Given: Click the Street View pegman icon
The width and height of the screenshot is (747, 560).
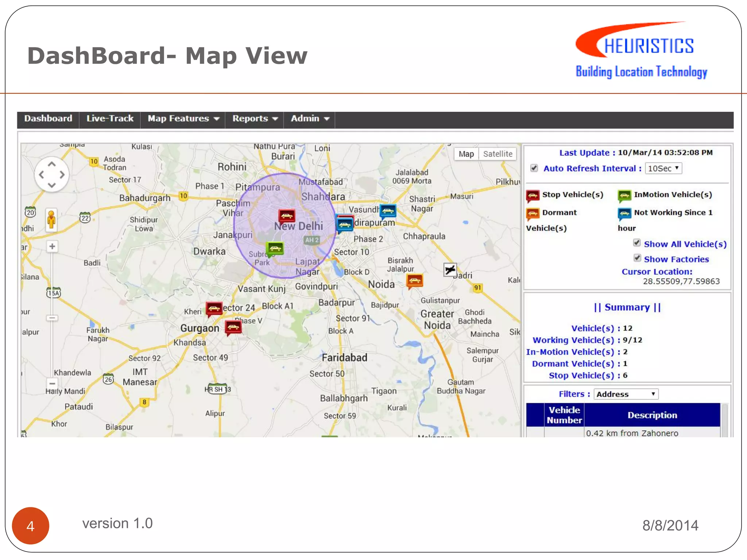Looking at the screenshot, I should (51, 220).
